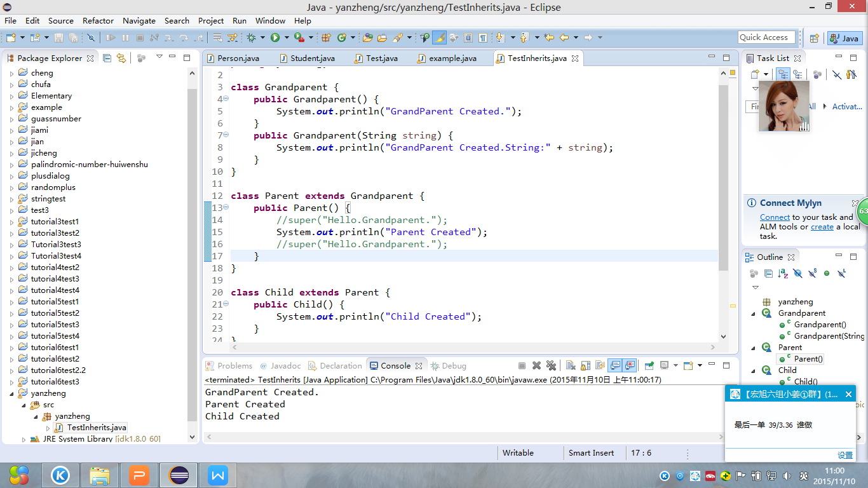Close the Connect Mylyn notification
The image size is (868, 488).
coord(855,203)
